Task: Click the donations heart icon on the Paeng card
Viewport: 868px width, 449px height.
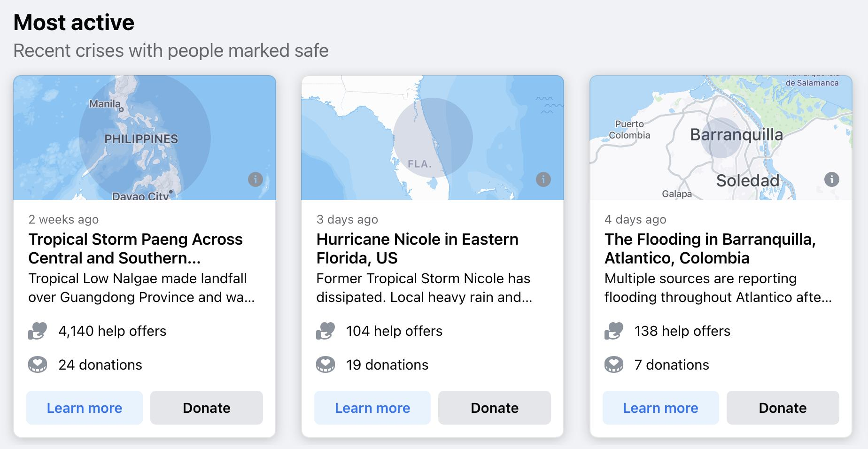Action: click(x=38, y=364)
